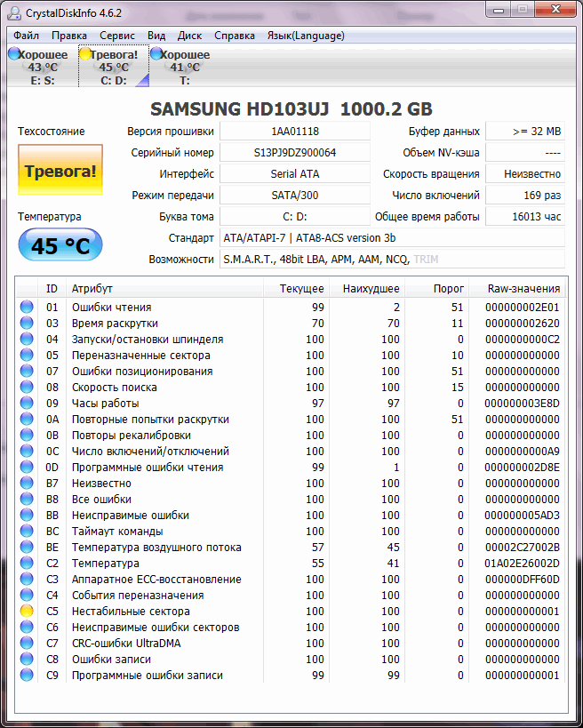
Task: Click the SATA/300 transfer mode field
Action: click(x=295, y=196)
